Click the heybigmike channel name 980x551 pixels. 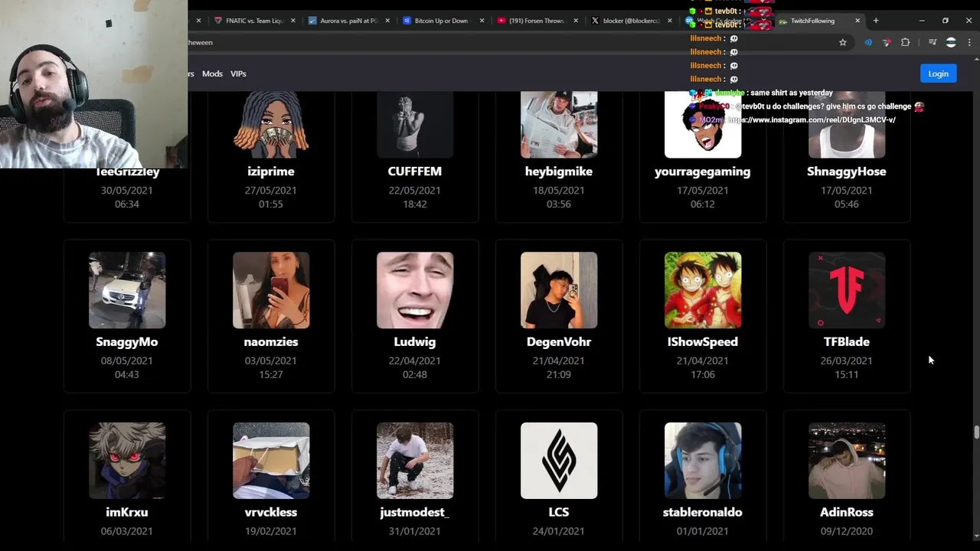tap(559, 171)
